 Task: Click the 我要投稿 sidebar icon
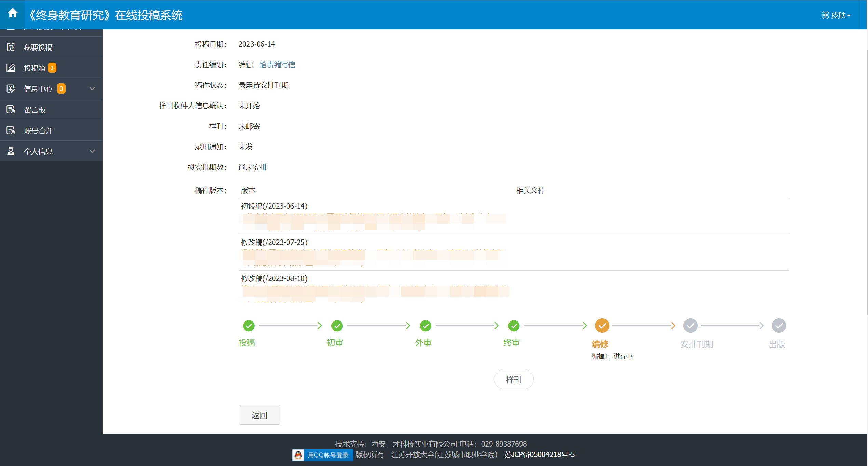click(x=11, y=47)
